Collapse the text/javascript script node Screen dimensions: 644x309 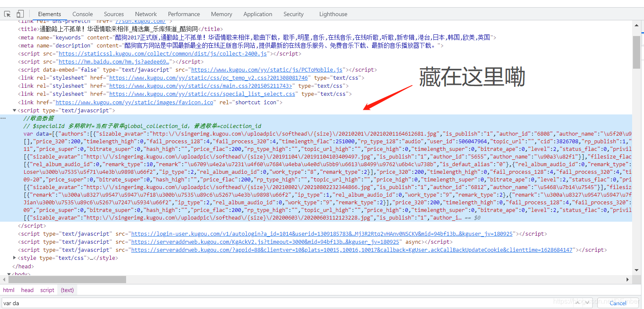point(15,110)
